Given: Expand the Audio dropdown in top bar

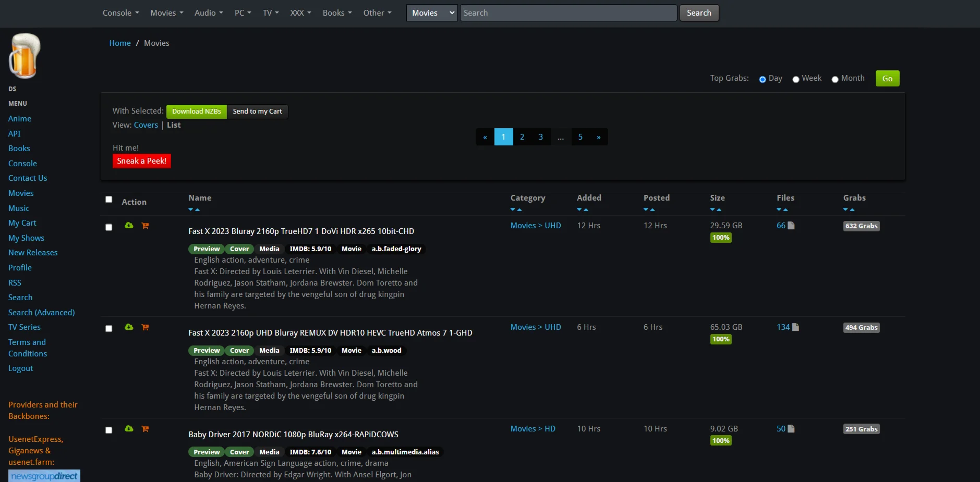Looking at the screenshot, I should pos(208,13).
